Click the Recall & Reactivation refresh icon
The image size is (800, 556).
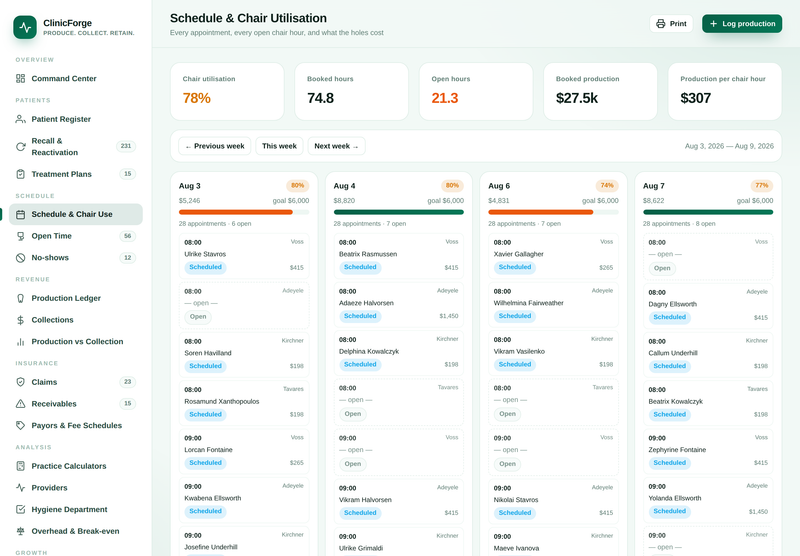[x=20, y=146]
